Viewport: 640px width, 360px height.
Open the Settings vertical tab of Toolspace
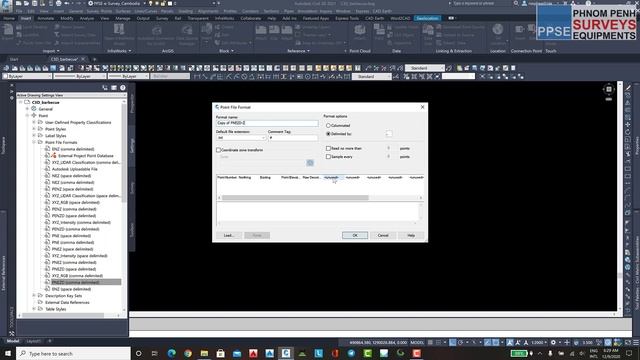click(x=132, y=146)
